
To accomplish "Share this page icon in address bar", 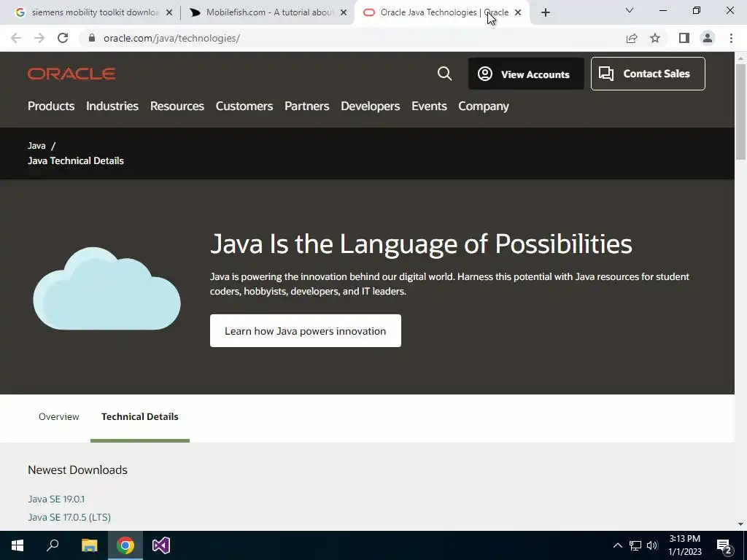I will (x=632, y=38).
